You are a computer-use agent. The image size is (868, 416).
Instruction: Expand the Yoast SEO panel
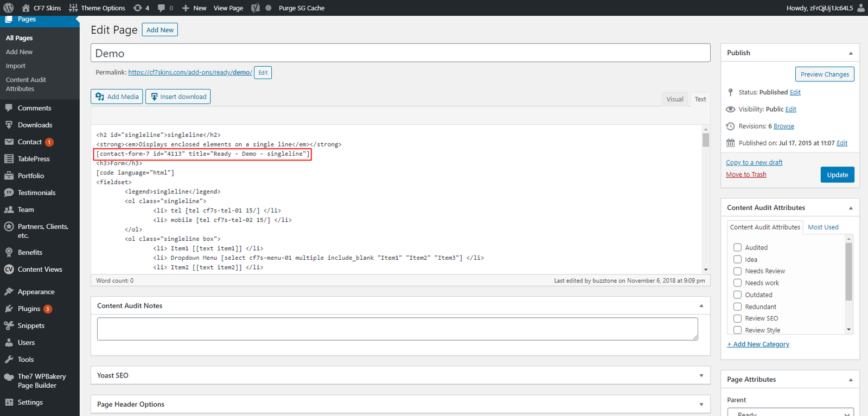701,375
